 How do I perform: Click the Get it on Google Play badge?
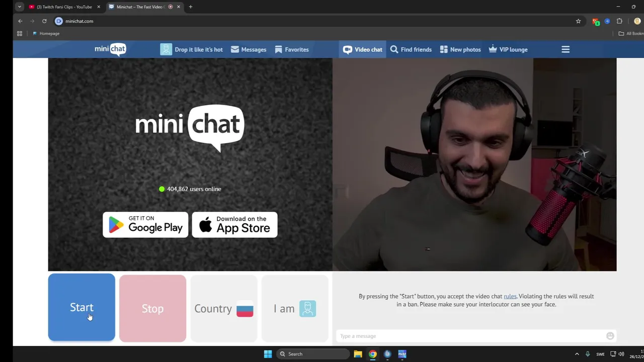coord(145,225)
